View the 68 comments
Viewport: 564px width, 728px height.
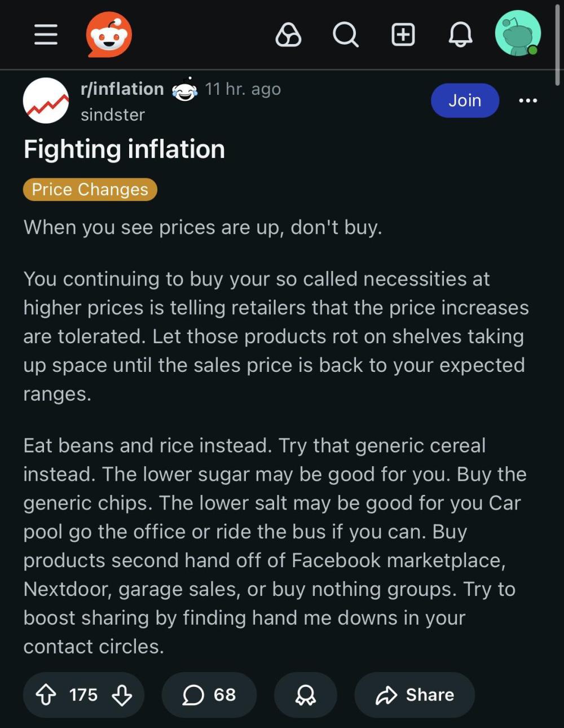pos(209,695)
